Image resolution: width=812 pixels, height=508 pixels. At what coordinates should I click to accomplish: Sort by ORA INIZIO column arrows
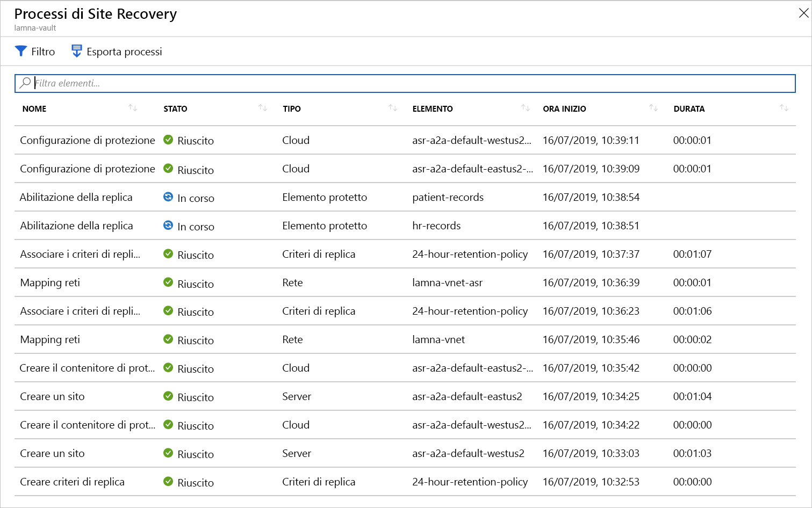pos(653,108)
